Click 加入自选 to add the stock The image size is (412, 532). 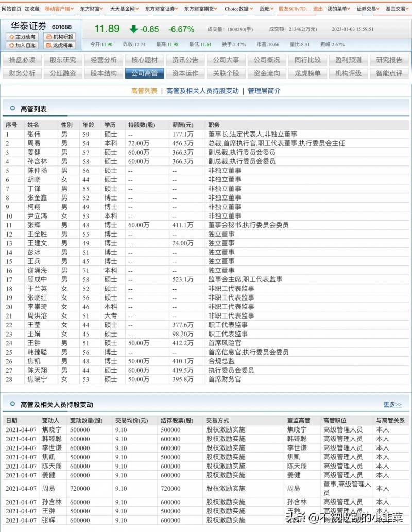click(22, 45)
